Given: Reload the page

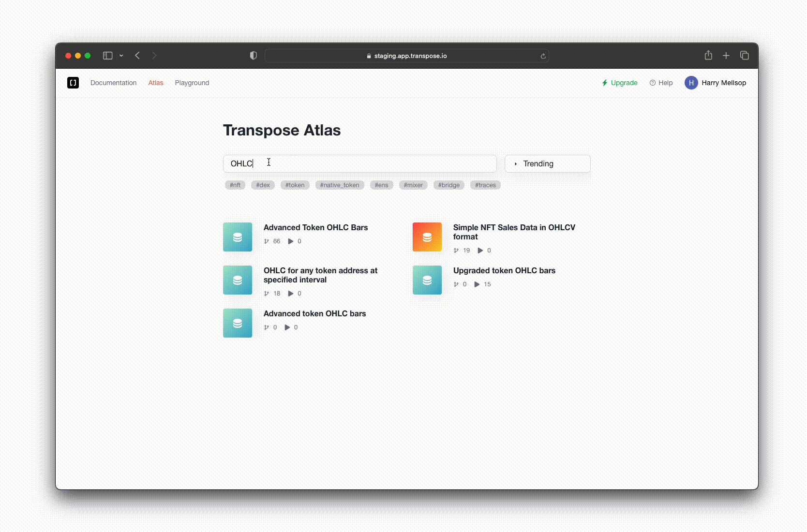Looking at the screenshot, I should [543, 56].
